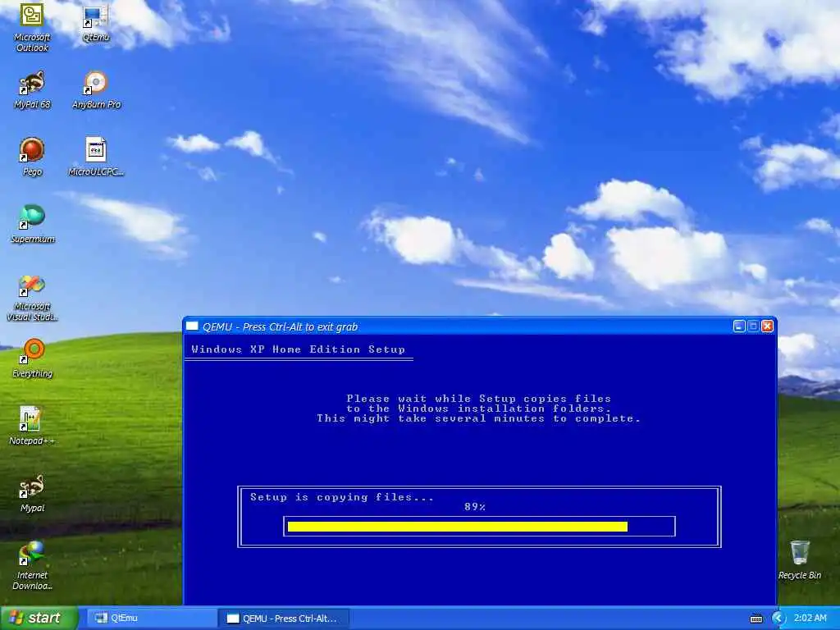Click 'This might take several minutes' line
This screenshot has width=840, height=630.
click(478, 418)
